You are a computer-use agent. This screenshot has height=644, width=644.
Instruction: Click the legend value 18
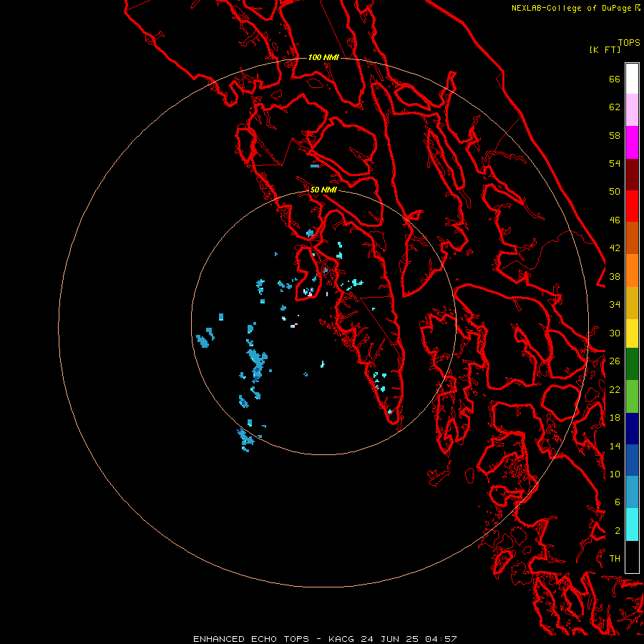[x=615, y=418]
